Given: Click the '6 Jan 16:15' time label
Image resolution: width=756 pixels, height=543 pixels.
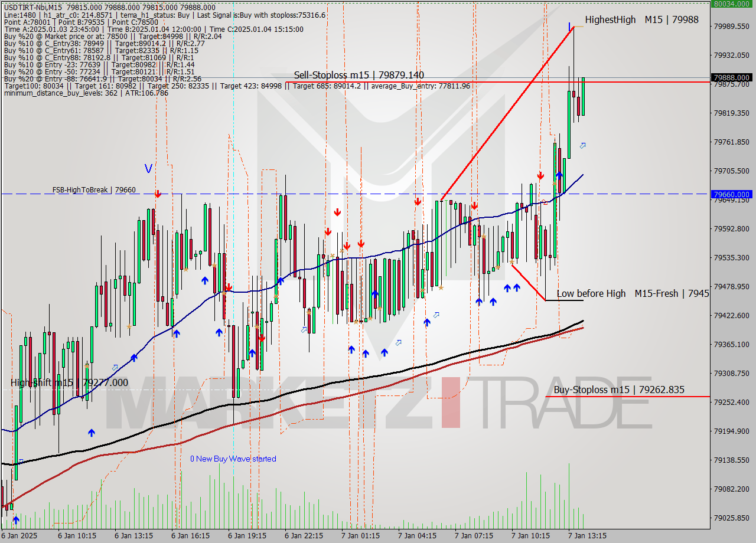Looking at the screenshot, I should tap(191, 536).
